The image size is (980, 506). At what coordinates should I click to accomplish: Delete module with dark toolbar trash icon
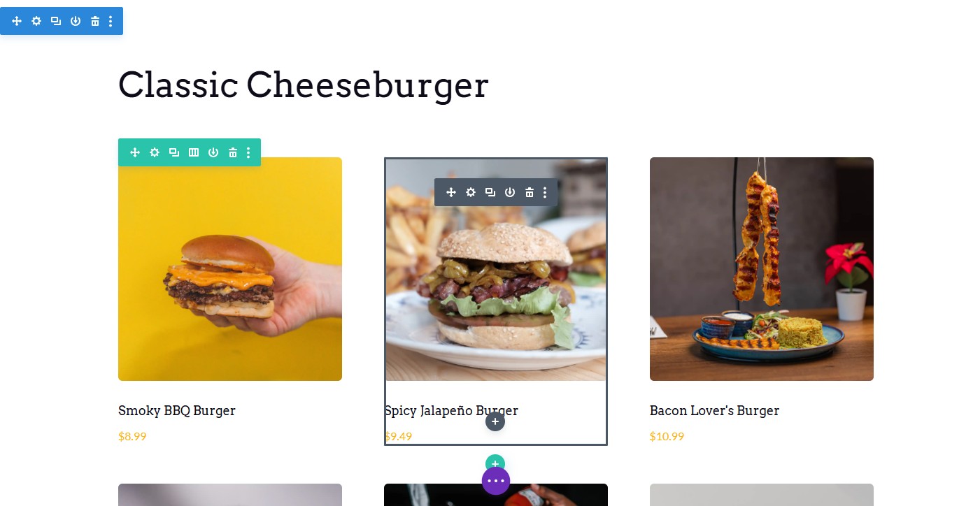pyautogui.click(x=530, y=192)
